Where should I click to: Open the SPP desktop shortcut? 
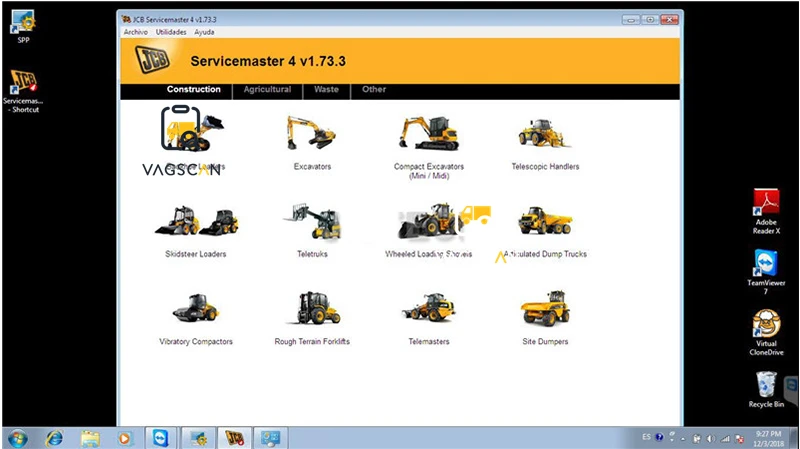pos(23,27)
